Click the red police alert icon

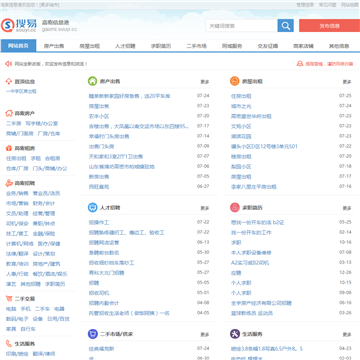(x=300, y=63)
